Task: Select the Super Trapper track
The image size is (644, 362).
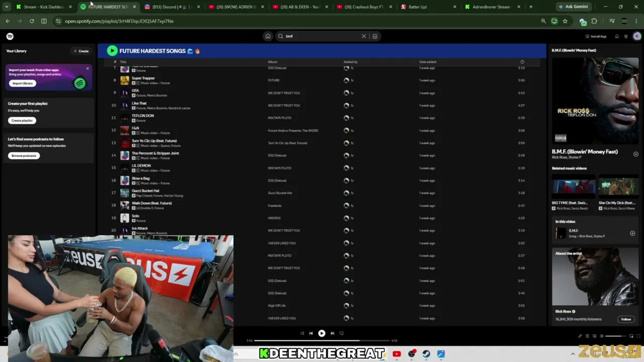Action: coord(322,80)
